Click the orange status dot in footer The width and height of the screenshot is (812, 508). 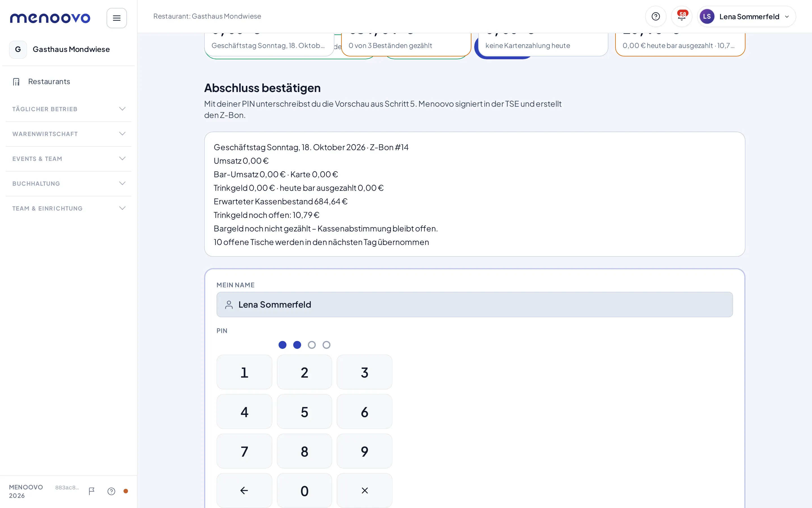pos(126,491)
